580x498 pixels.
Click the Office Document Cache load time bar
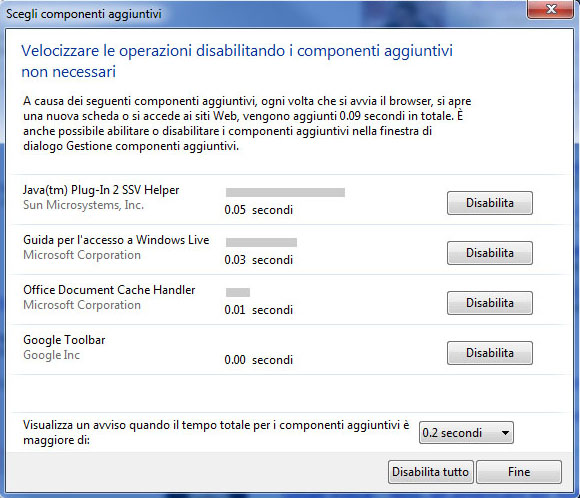point(238,292)
